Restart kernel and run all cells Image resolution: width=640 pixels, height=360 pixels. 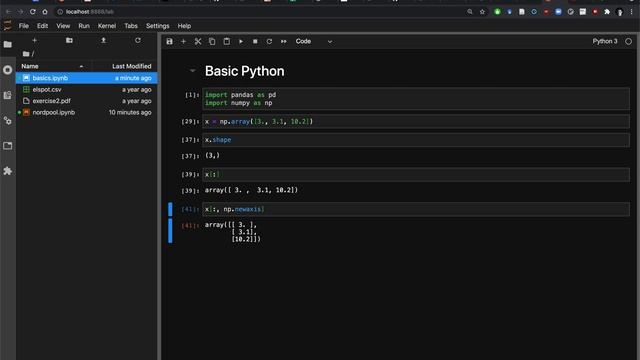point(284,41)
